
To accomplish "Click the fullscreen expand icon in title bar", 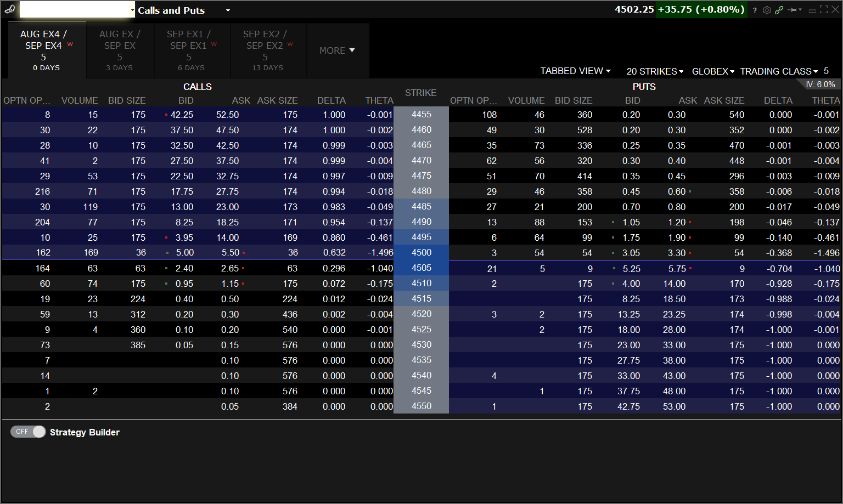I will pos(824,10).
